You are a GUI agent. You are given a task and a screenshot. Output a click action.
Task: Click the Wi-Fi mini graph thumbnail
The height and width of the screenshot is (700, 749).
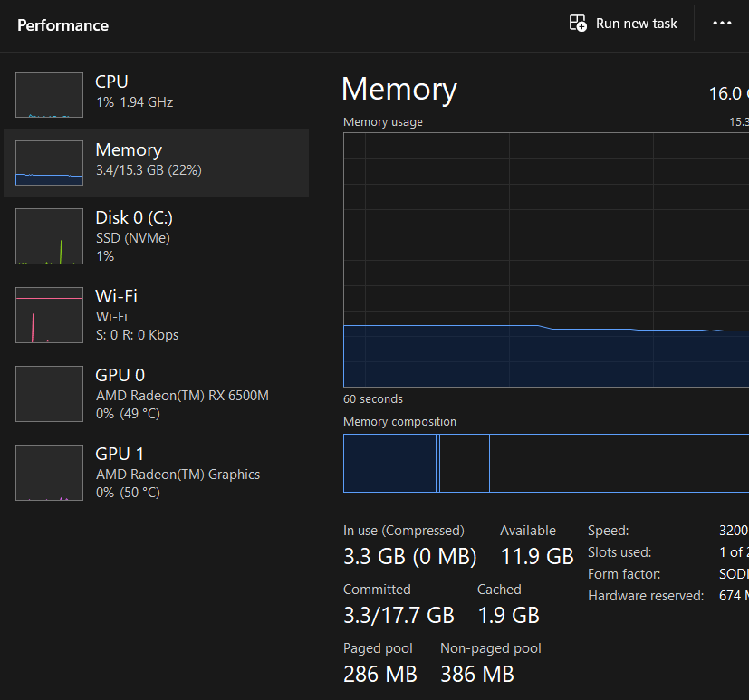point(49,314)
